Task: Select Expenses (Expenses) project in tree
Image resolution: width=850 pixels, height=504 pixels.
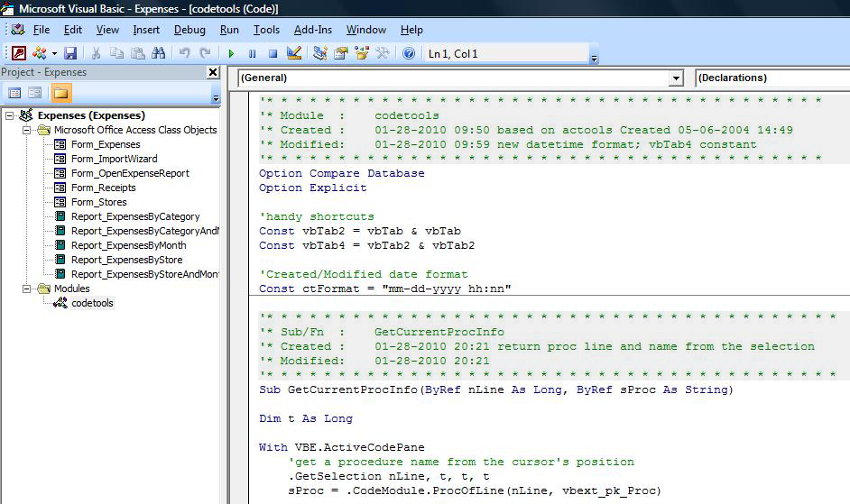Action: tap(91, 115)
